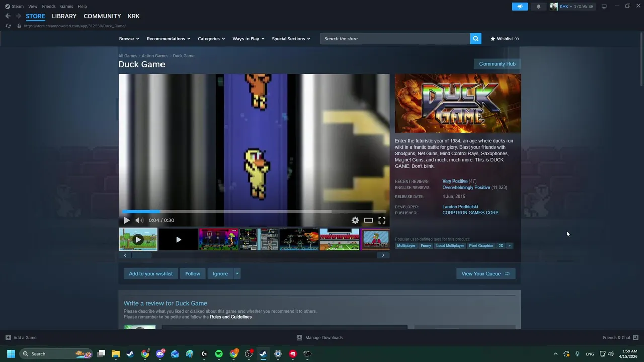Open the KRK account dropdown
Screen dimensions: 644x362
[572, 6]
